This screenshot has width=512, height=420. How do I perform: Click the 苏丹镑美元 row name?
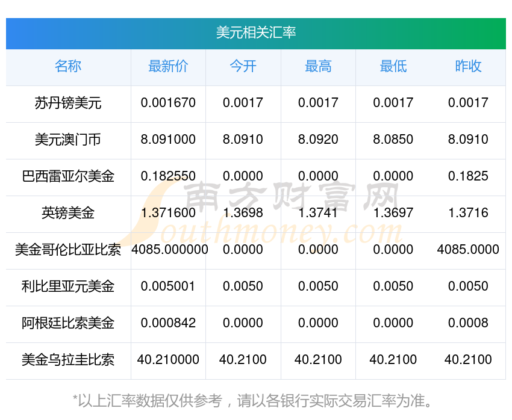point(68,103)
